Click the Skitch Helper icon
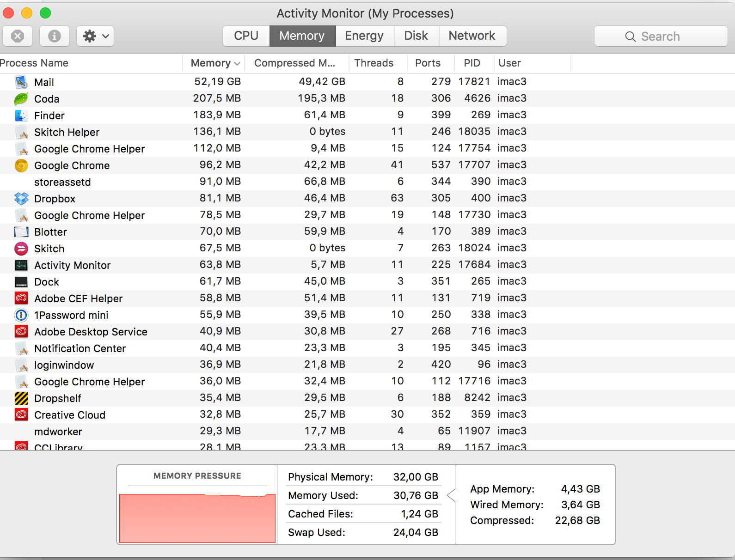The width and height of the screenshot is (735, 560). click(x=21, y=132)
